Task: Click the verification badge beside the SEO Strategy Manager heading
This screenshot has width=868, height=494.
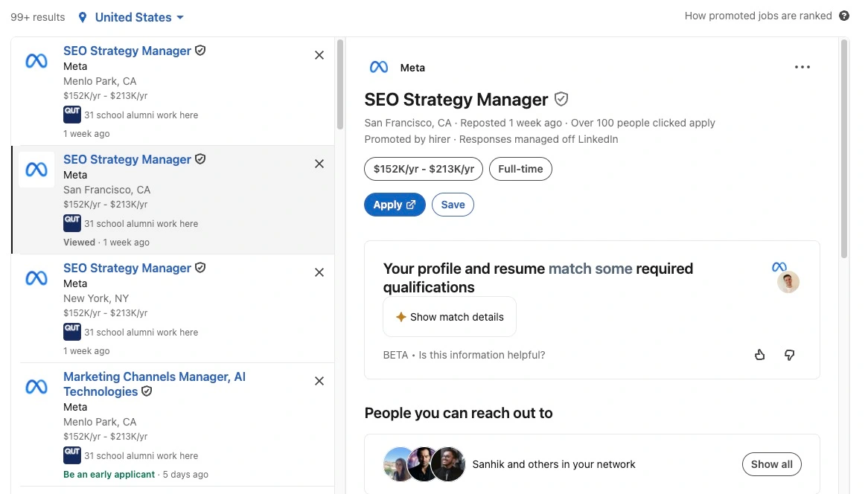Action: [561, 98]
